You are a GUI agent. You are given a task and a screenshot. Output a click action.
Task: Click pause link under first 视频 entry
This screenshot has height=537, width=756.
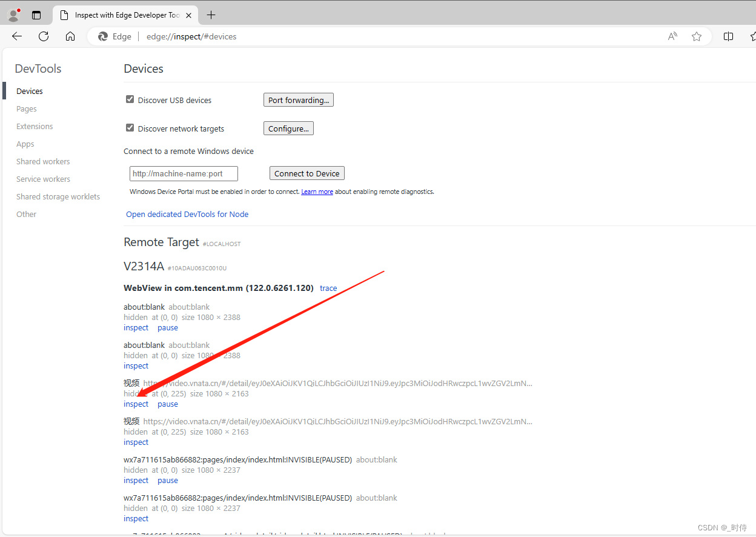[168, 404]
